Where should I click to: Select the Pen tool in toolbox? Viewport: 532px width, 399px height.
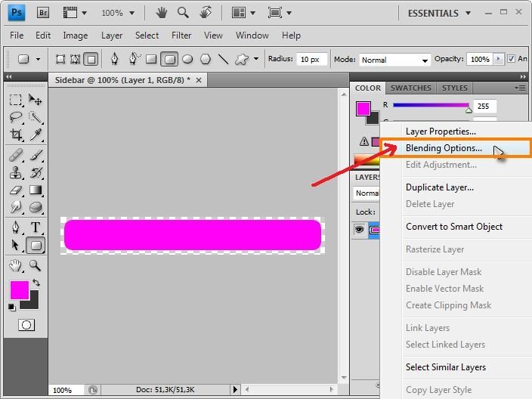pos(16,227)
